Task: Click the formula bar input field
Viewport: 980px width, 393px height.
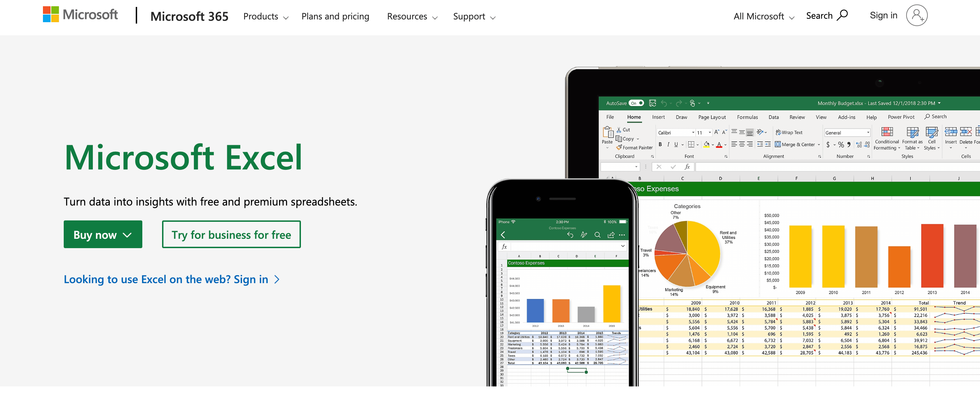Action: tap(812, 167)
